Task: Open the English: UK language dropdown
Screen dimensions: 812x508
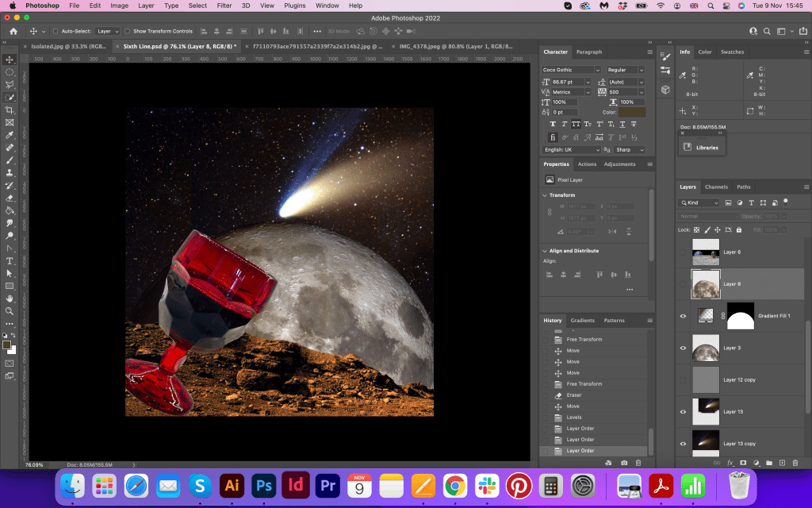Action: pyautogui.click(x=572, y=149)
